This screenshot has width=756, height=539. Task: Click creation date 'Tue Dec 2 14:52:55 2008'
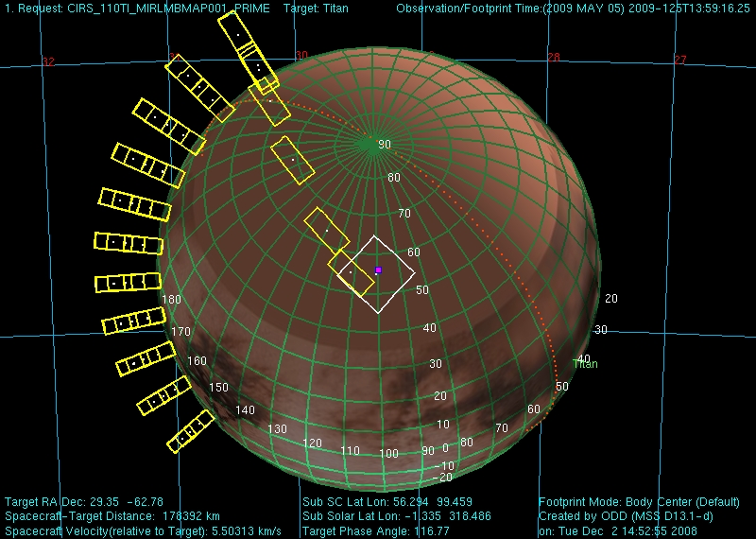[627, 530]
